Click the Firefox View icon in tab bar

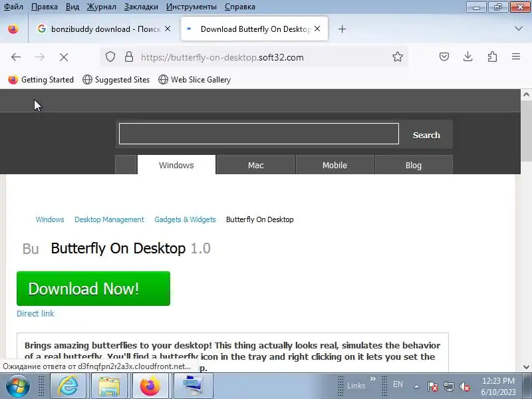point(13,29)
